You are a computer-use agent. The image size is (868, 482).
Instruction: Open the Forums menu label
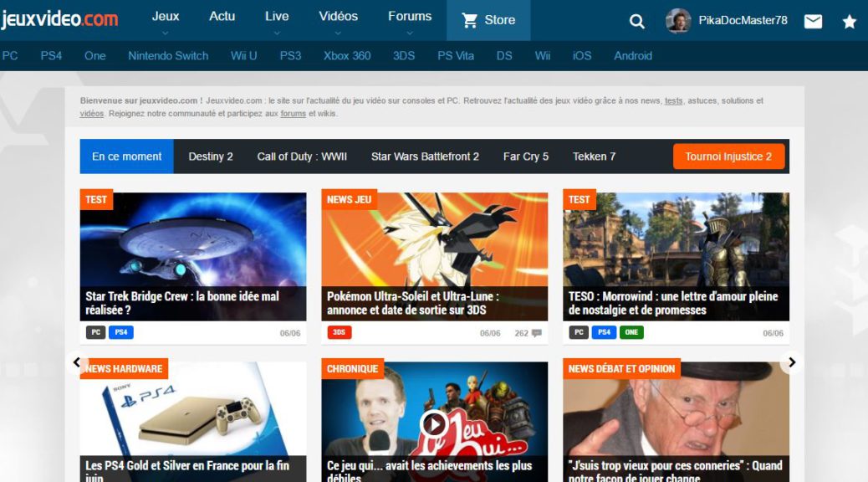click(x=410, y=17)
